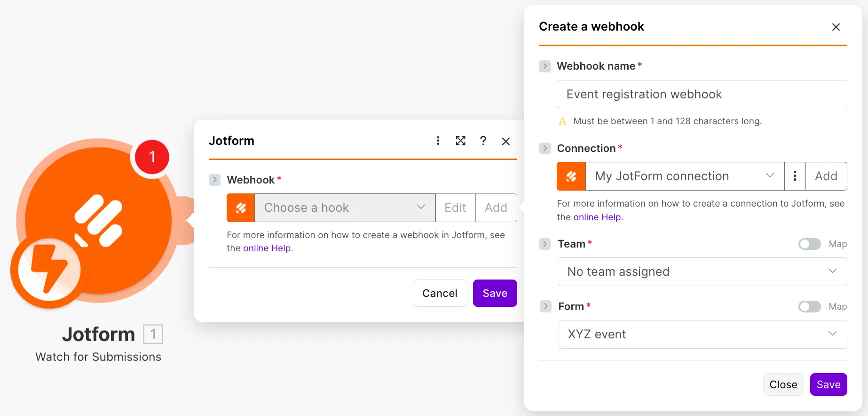868x416 pixels.
Task: Toggle the Map switch for Form
Action: 810,307
